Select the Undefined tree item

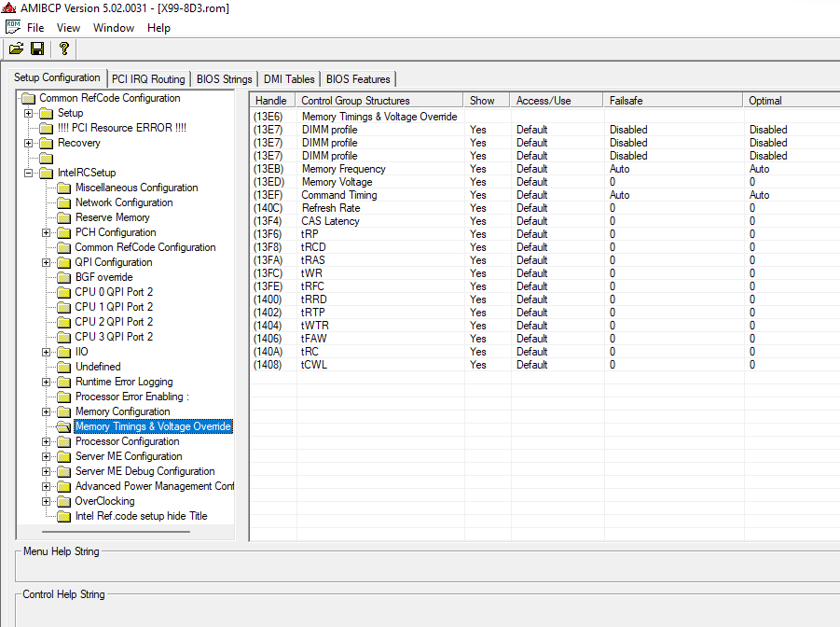click(98, 367)
